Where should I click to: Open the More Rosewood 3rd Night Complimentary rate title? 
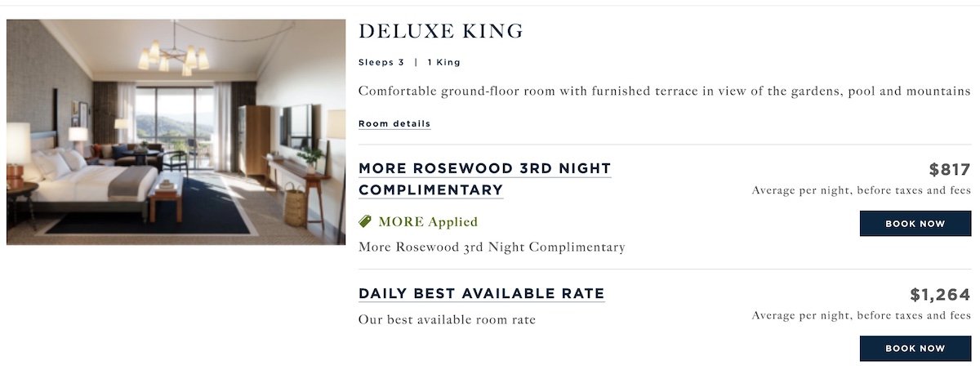click(x=485, y=179)
